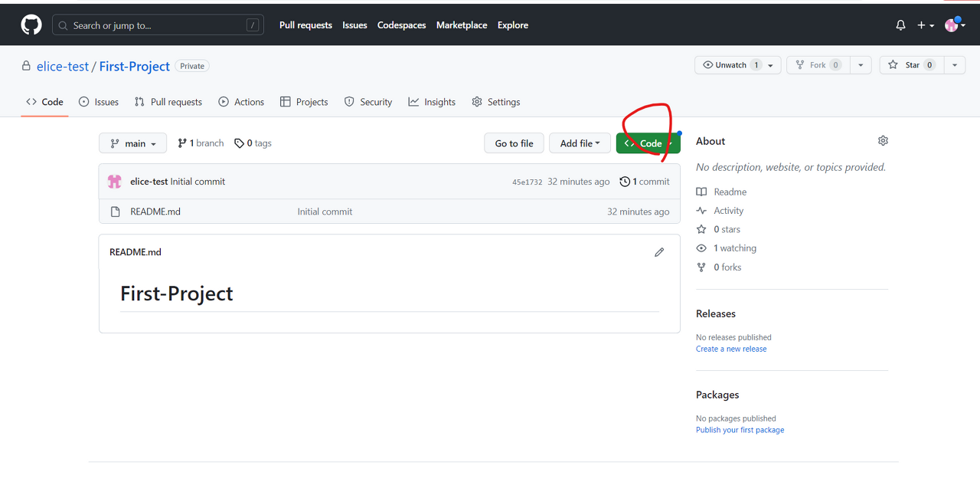The width and height of the screenshot is (980, 479).
Task: View the 0 tags link
Action: tap(253, 143)
